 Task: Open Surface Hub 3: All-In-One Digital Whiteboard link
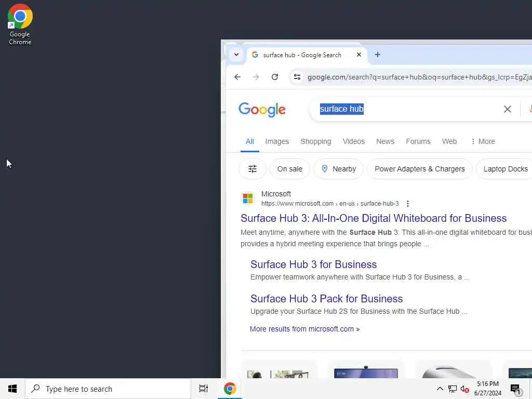pos(374,218)
